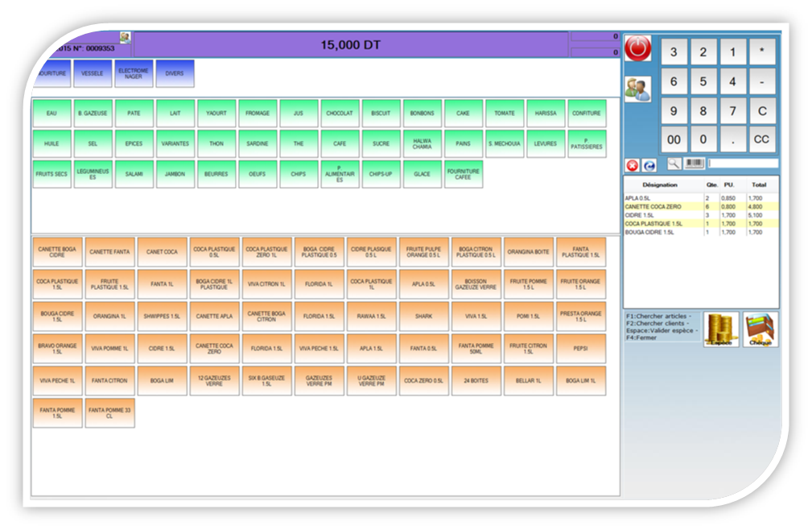Viewport: 812px width, 530px height.
Task: Tap 3 on the numeric keypad
Action: tap(674, 52)
